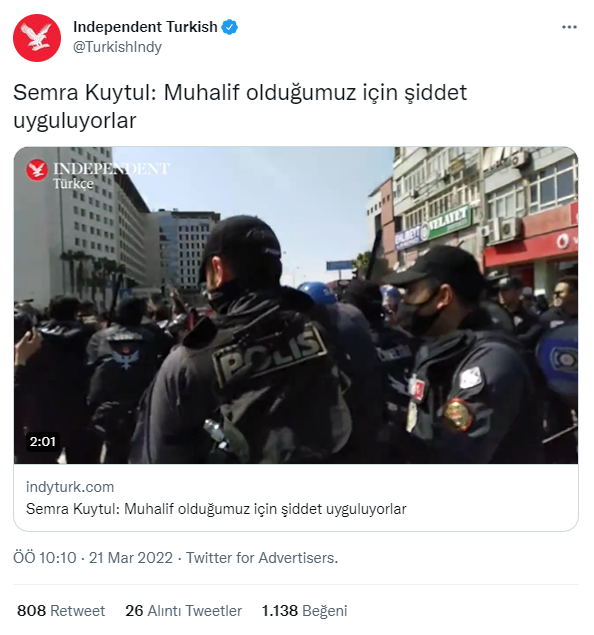Click the red eagle logo in the video corner
594x635 pixels.
[37, 170]
